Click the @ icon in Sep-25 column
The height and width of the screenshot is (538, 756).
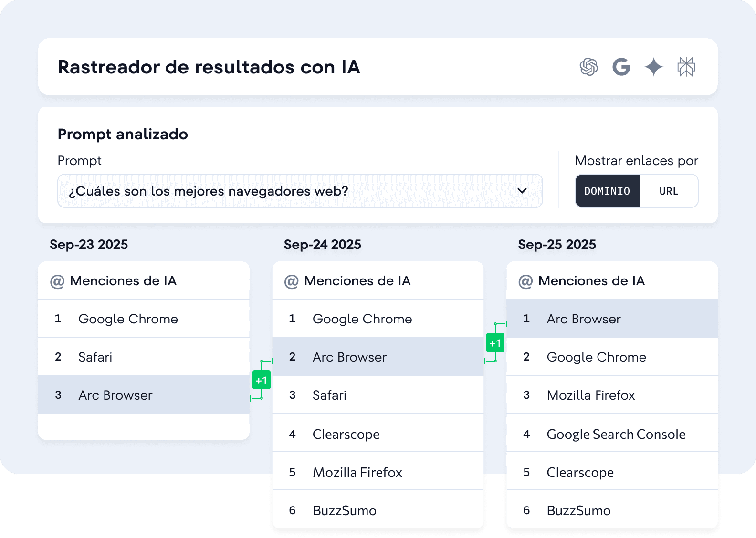[x=525, y=281]
